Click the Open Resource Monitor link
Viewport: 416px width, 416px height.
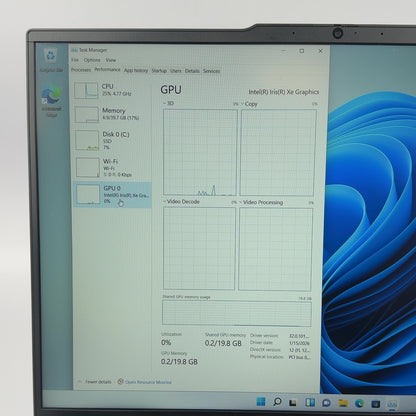pyautogui.click(x=148, y=382)
